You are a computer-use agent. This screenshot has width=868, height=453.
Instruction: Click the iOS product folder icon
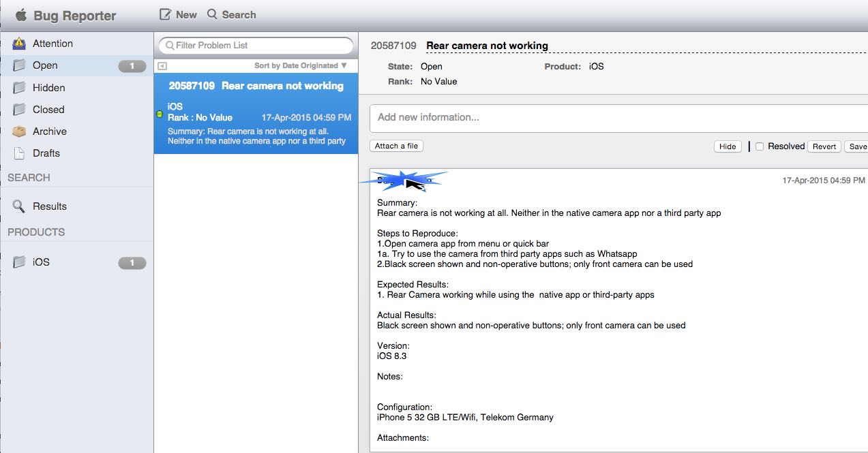20,262
